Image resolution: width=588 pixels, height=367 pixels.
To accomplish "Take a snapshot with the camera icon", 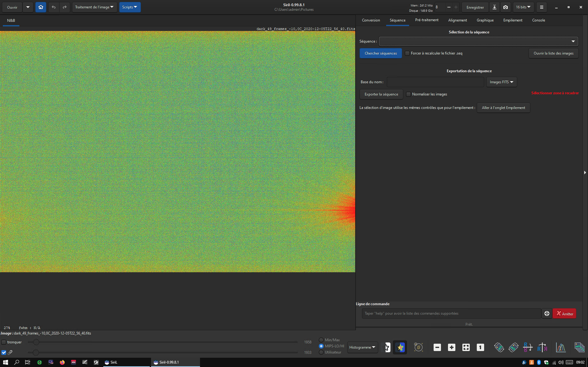I will [x=505, y=7].
